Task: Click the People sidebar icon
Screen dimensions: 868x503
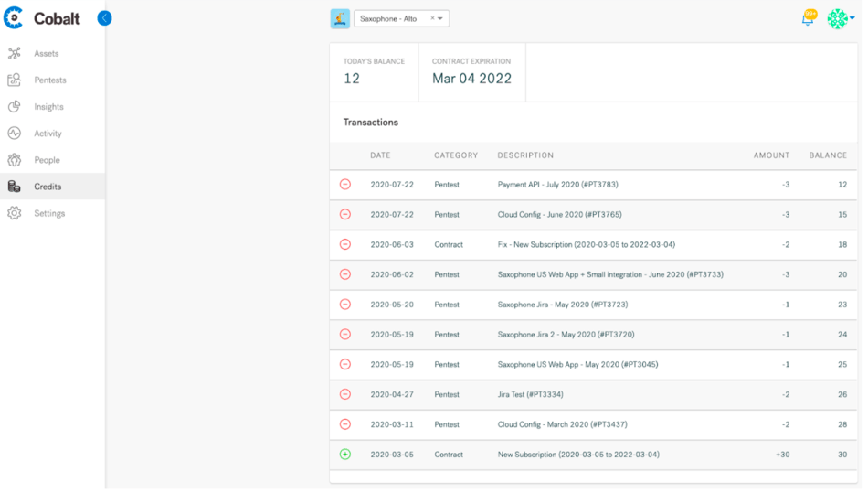Action: 15,159
